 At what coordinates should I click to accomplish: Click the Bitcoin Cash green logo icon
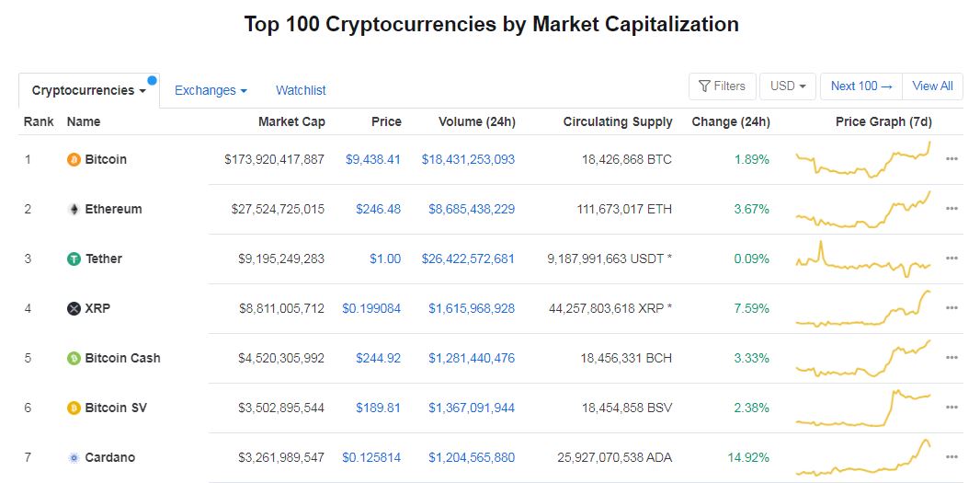point(74,358)
